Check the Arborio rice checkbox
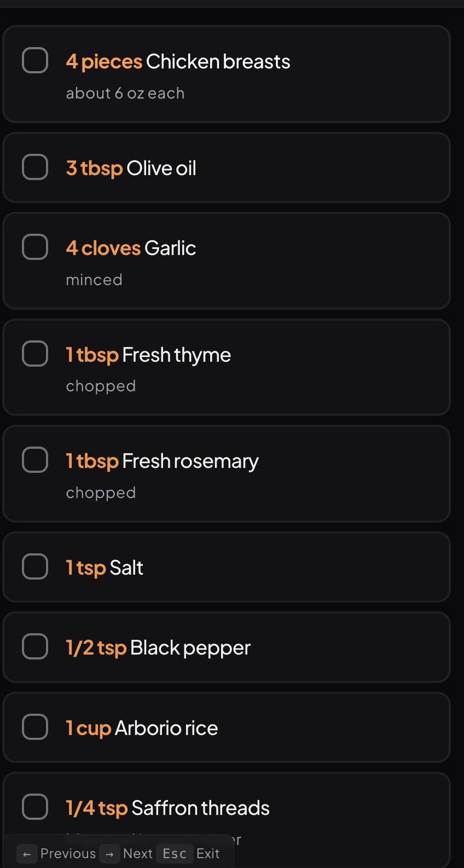The image size is (464, 868). point(35,727)
